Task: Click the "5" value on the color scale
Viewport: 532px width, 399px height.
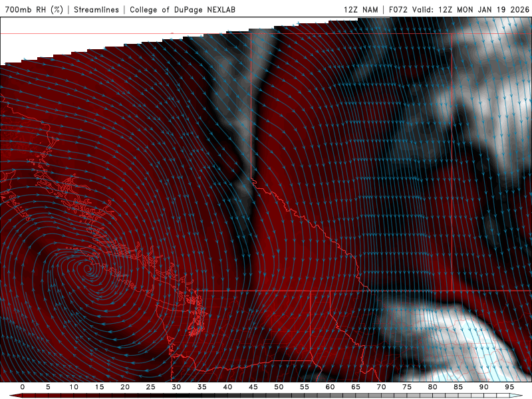Action: [48, 387]
